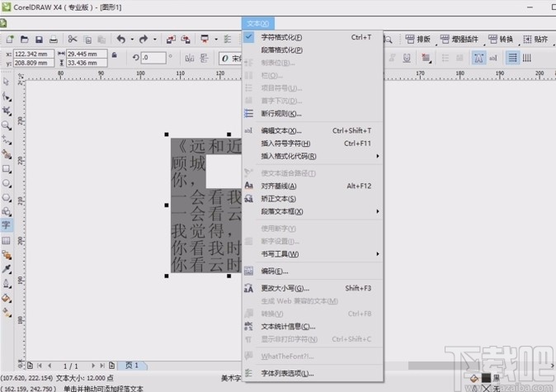556x392 pixels.
Task: Select the Crop tool
Action: point(7,111)
